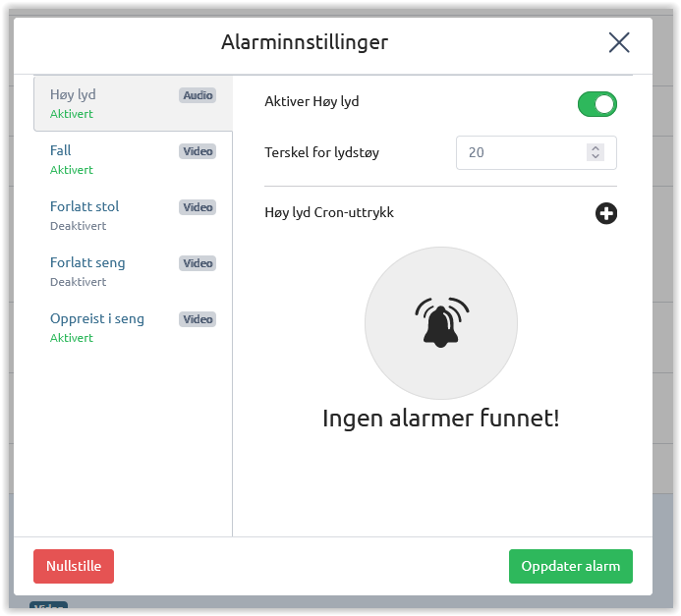Click the Deaktivert status under Forlatt seng
Image resolution: width=681 pixels, height=616 pixels.
click(x=79, y=282)
